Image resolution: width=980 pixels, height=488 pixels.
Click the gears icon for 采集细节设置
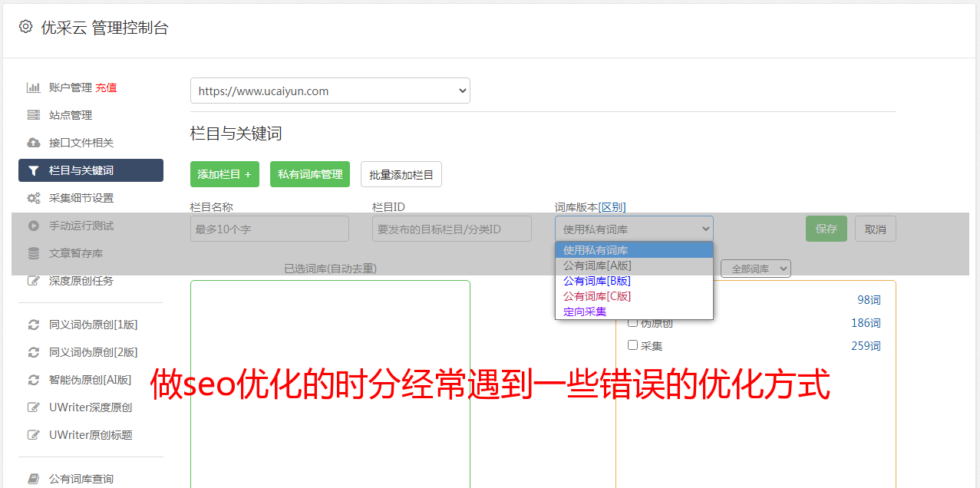point(34,198)
